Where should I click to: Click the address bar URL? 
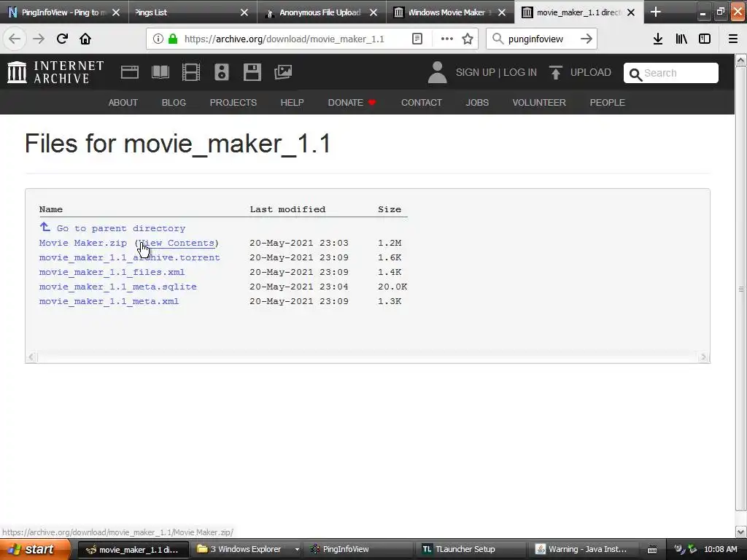[x=284, y=39]
